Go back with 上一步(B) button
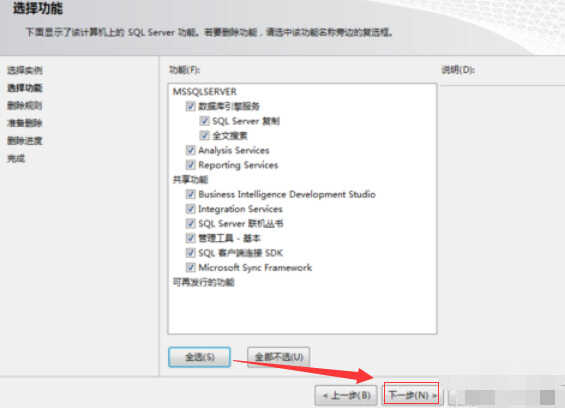 click(x=346, y=395)
